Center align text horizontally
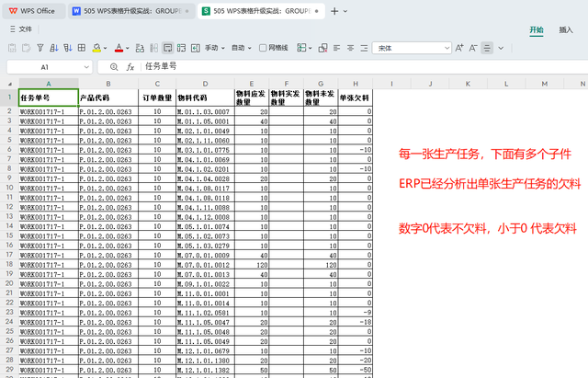The width and height of the screenshot is (588, 378). point(350,48)
